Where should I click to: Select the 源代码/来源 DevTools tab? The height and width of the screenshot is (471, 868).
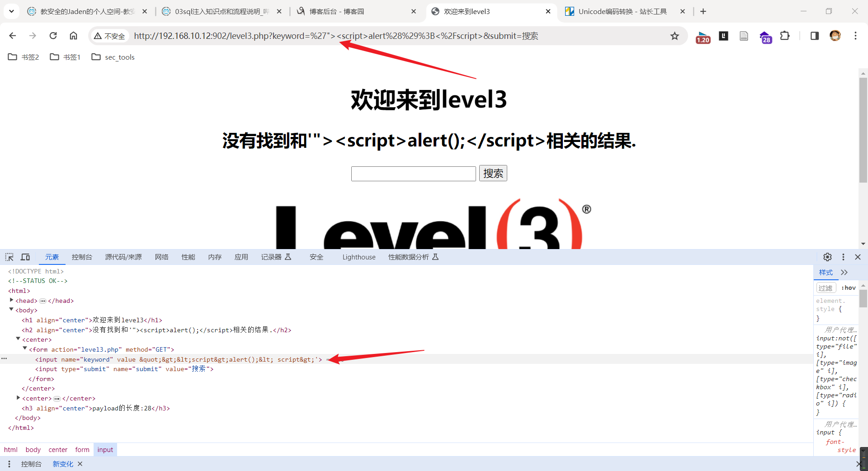pos(123,257)
